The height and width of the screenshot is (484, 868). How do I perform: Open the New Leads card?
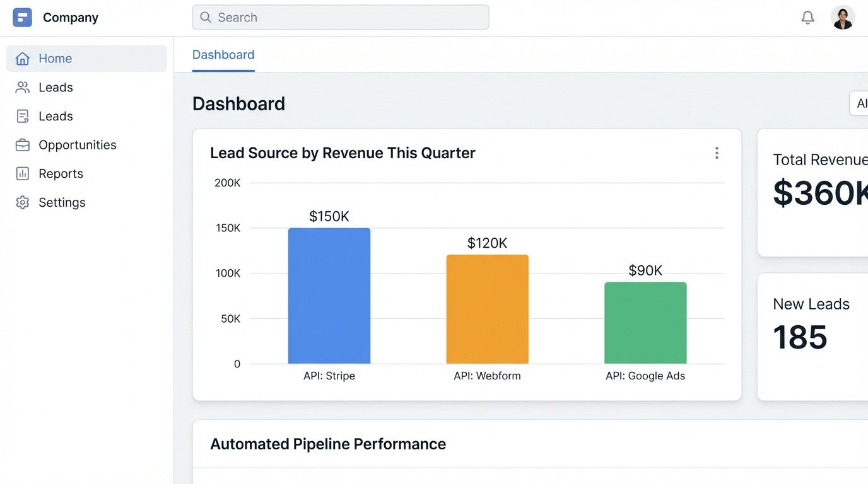[814, 336]
